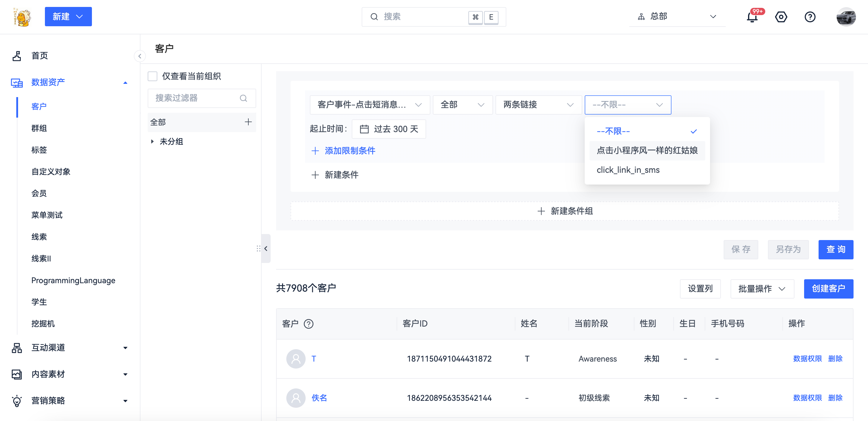Expand the 互动渠道 menu section
Image resolution: width=868 pixels, height=421 pixels.
coord(125,348)
